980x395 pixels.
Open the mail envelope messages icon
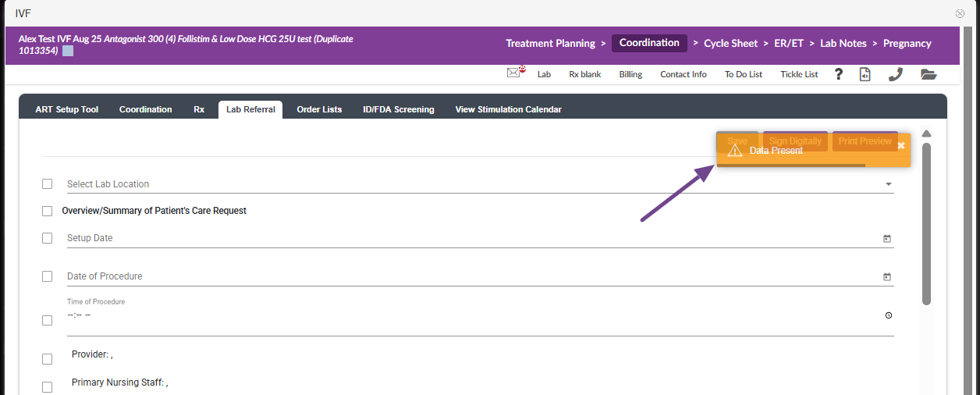514,73
